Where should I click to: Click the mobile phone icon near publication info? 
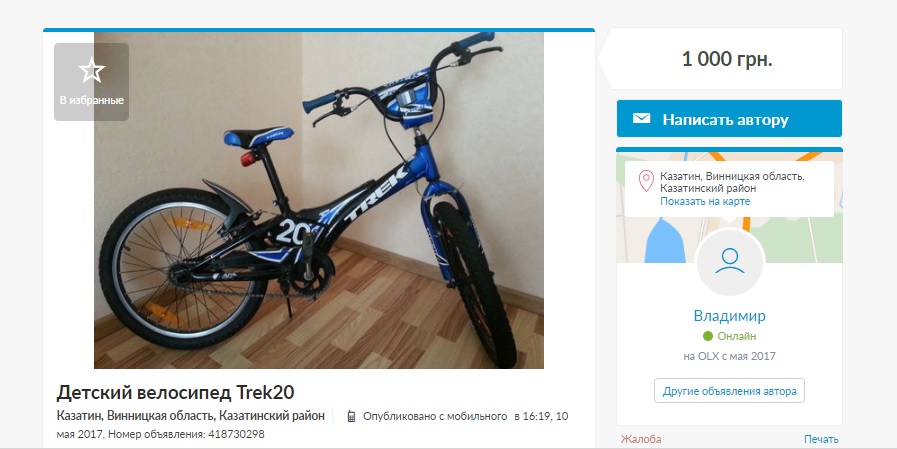click(x=351, y=416)
